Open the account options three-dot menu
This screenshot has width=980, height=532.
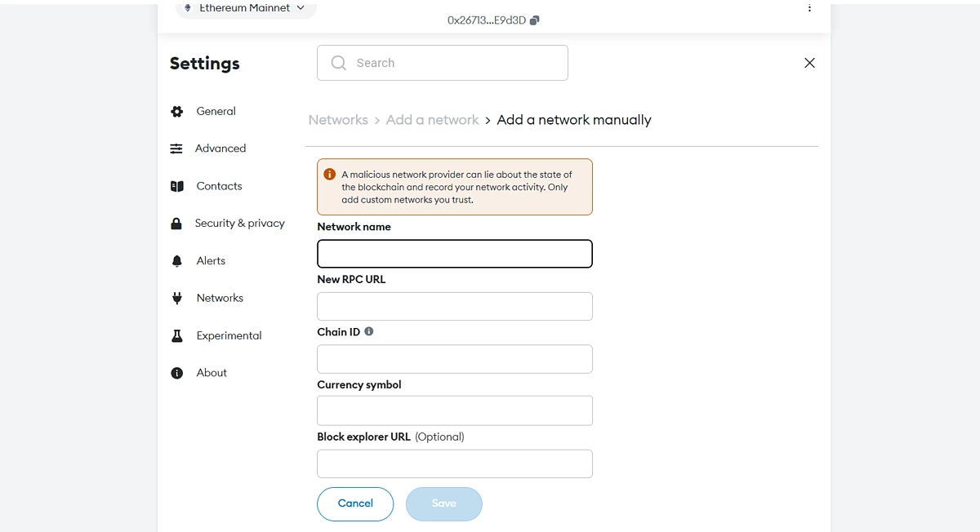[x=809, y=8]
